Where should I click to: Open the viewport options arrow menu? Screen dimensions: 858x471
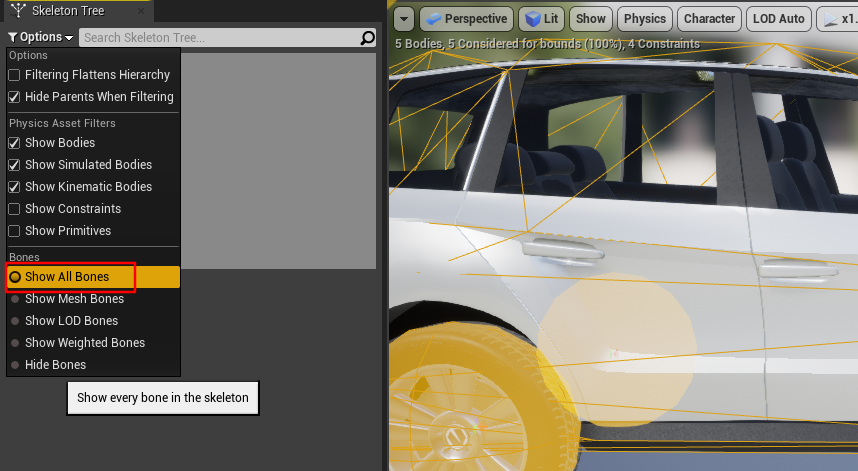click(x=404, y=19)
